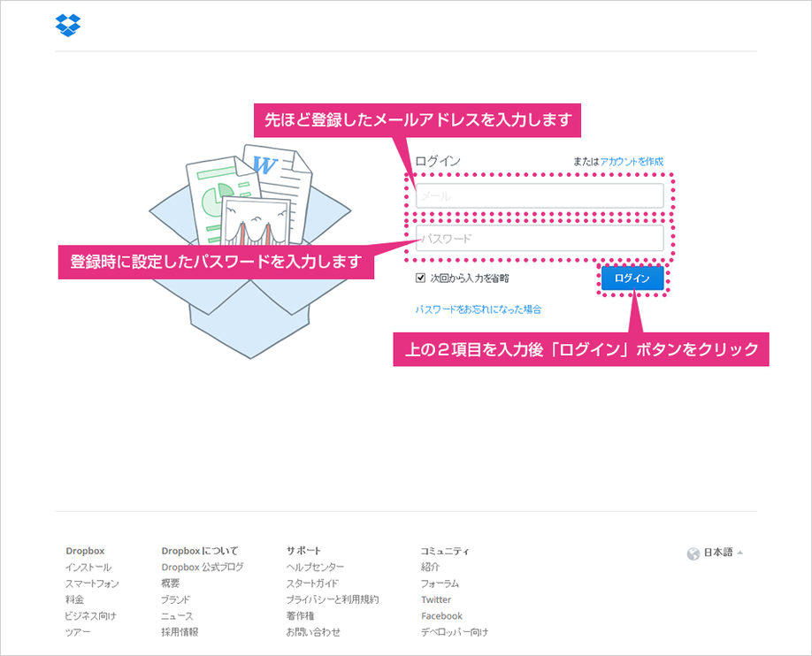
Task: Click the blue ログイン button
Action: [x=632, y=278]
